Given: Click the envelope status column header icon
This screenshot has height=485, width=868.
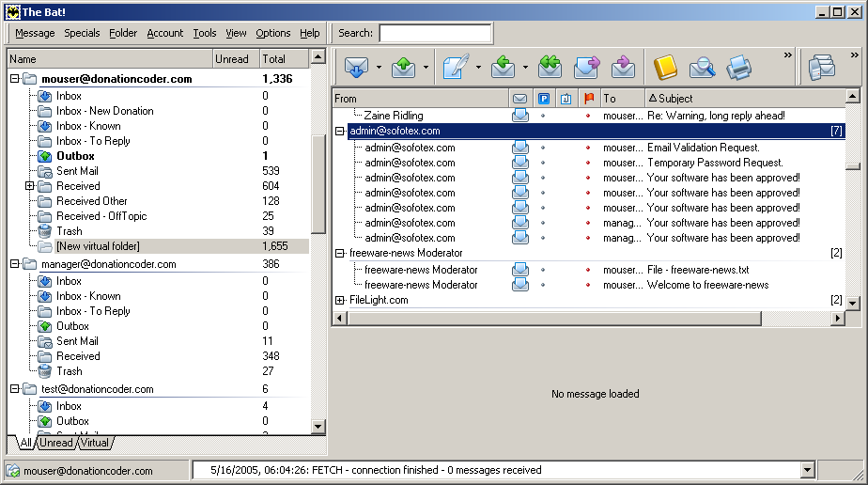Looking at the screenshot, I should click(519, 99).
